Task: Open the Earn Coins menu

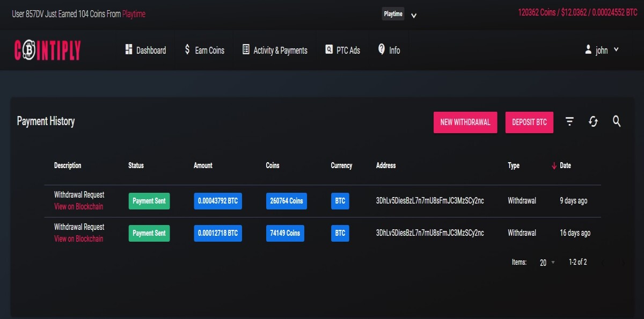Action: (x=204, y=50)
